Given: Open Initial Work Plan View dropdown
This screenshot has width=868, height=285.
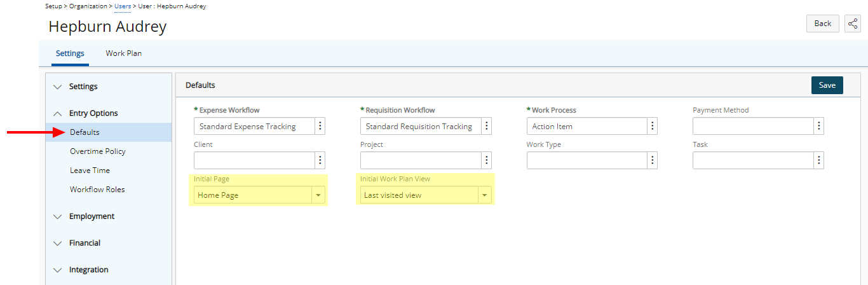Looking at the screenshot, I should pos(426,195).
